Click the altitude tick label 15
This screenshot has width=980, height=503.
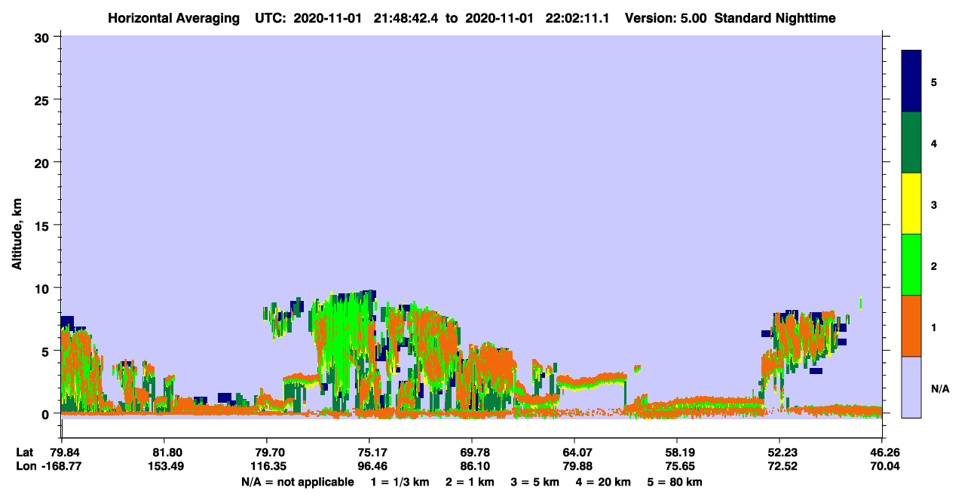[44, 225]
